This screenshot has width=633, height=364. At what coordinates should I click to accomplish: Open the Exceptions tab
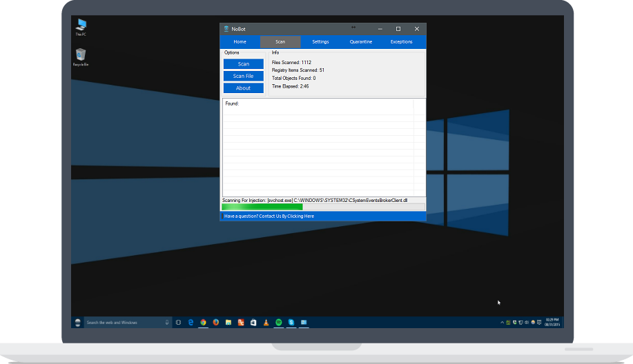pyautogui.click(x=401, y=42)
